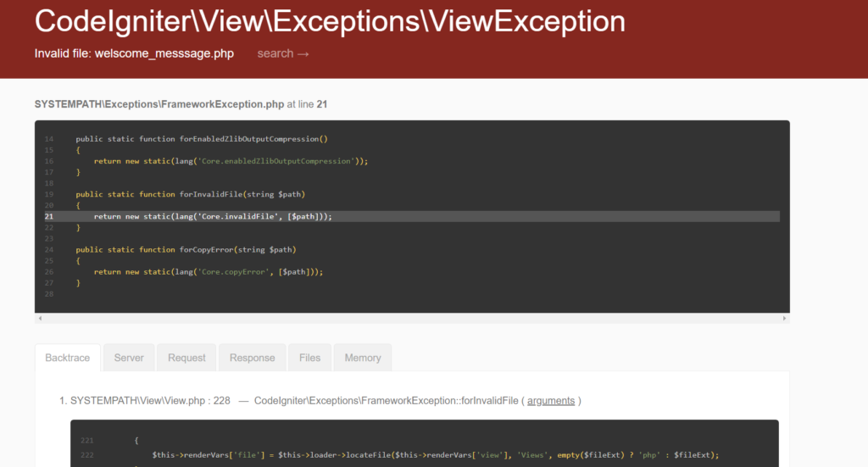
Task: Click the highlighted line 21 in code
Action: click(212, 217)
